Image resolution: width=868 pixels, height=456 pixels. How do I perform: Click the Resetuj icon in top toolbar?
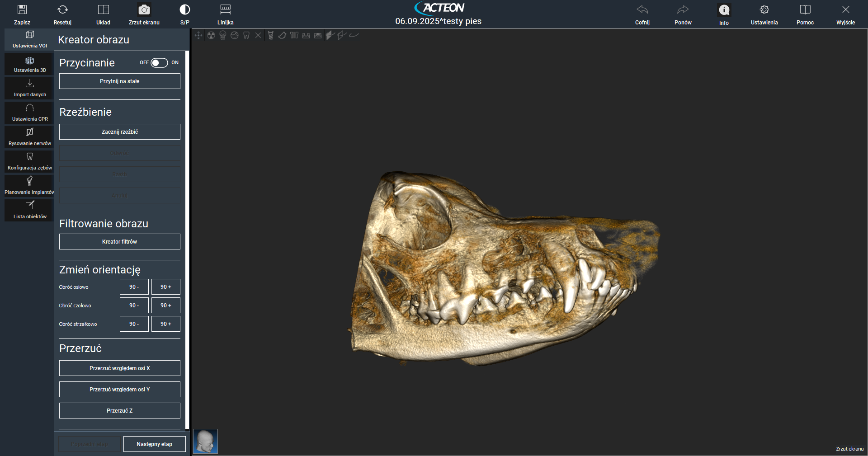click(62, 10)
